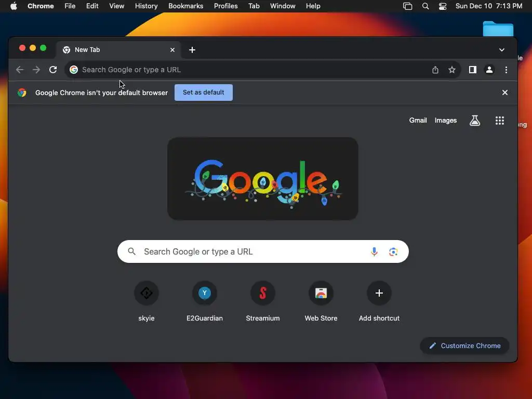Click the Customize Chrome button
The width and height of the screenshot is (532, 399).
click(x=464, y=345)
